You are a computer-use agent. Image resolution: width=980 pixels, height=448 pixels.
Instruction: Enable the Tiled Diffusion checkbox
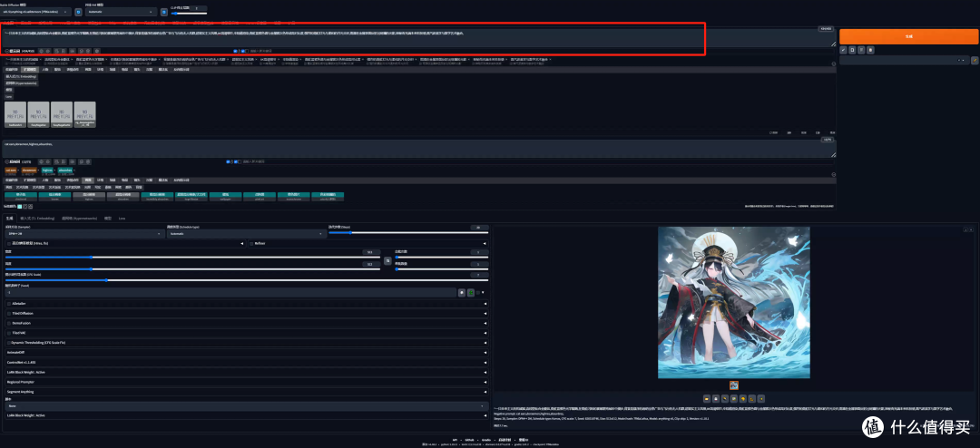[x=9, y=313]
